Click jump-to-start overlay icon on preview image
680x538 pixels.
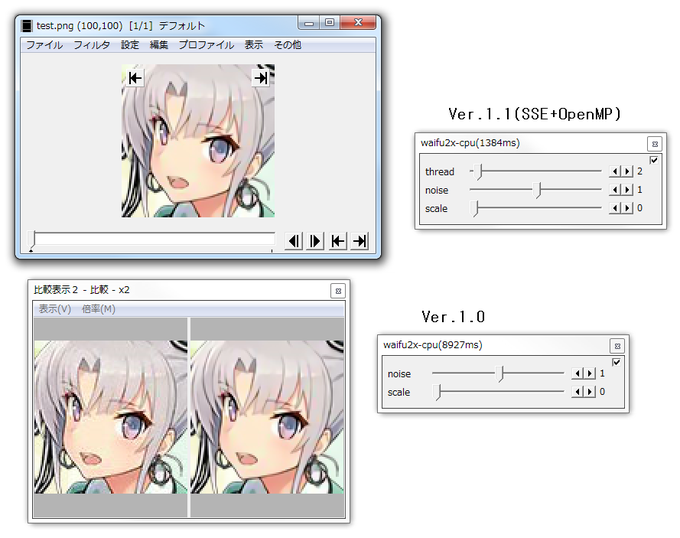click(135, 78)
